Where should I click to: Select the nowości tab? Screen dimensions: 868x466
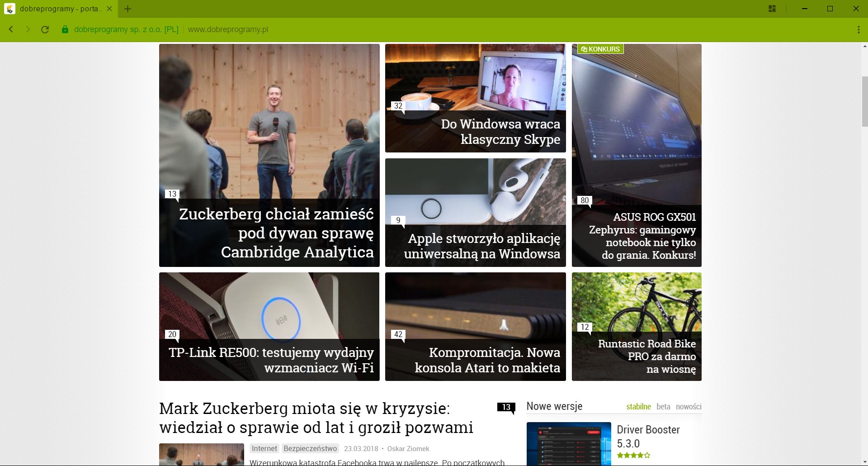688,407
